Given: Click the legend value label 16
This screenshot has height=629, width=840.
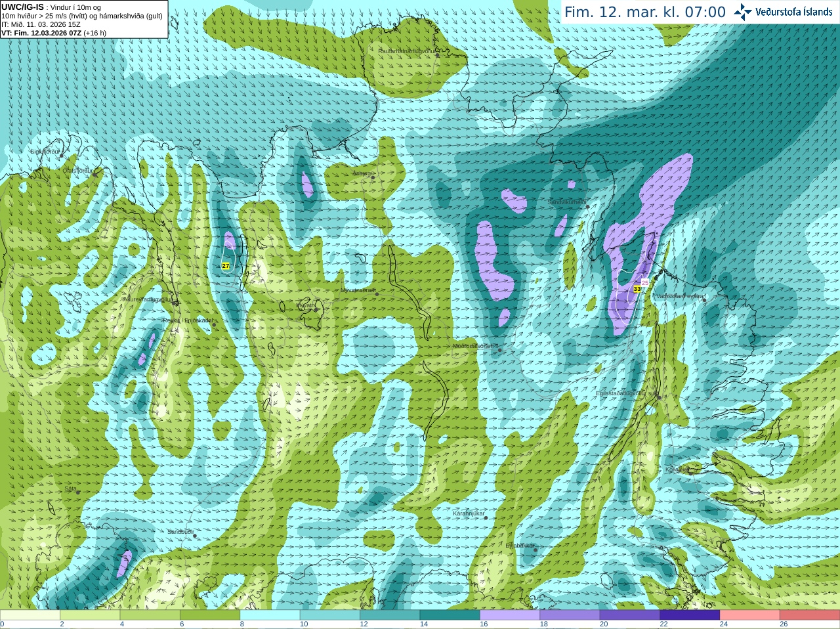Looking at the screenshot, I should (484, 624).
